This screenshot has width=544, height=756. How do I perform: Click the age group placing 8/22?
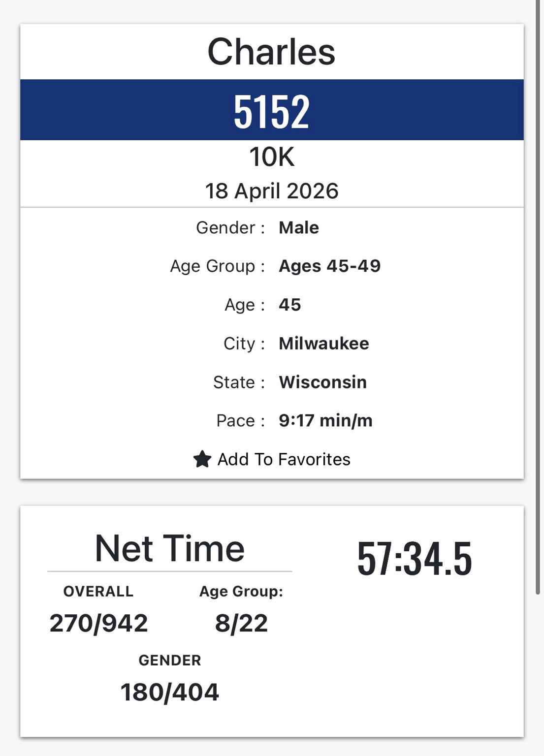[x=241, y=623]
